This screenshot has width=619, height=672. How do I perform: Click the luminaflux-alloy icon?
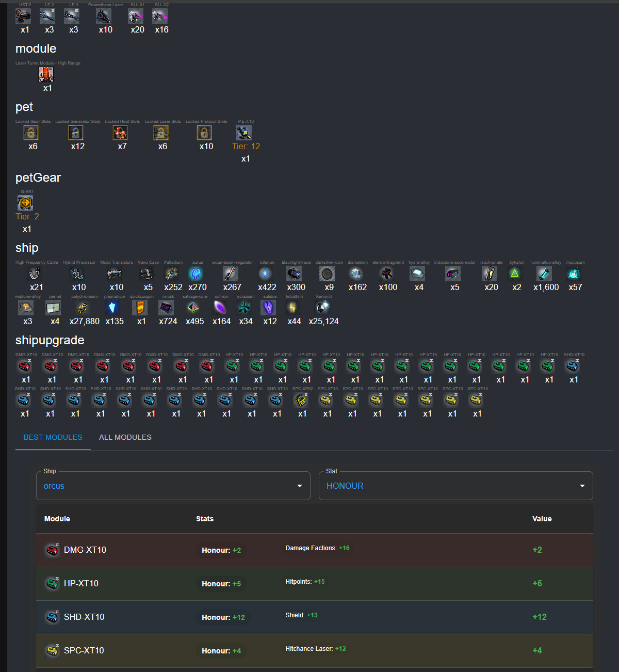pyautogui.click(x=544, y=274)
